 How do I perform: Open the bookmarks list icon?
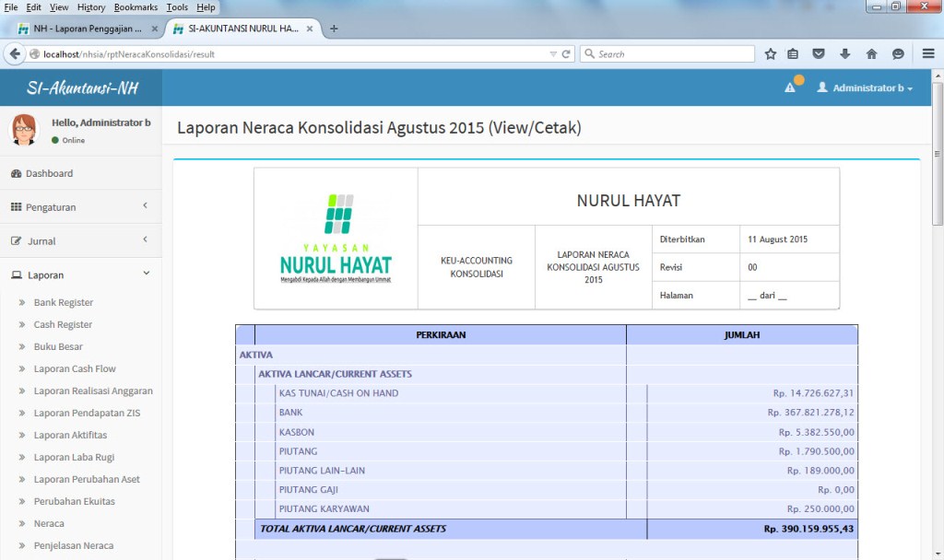[793, 54]
